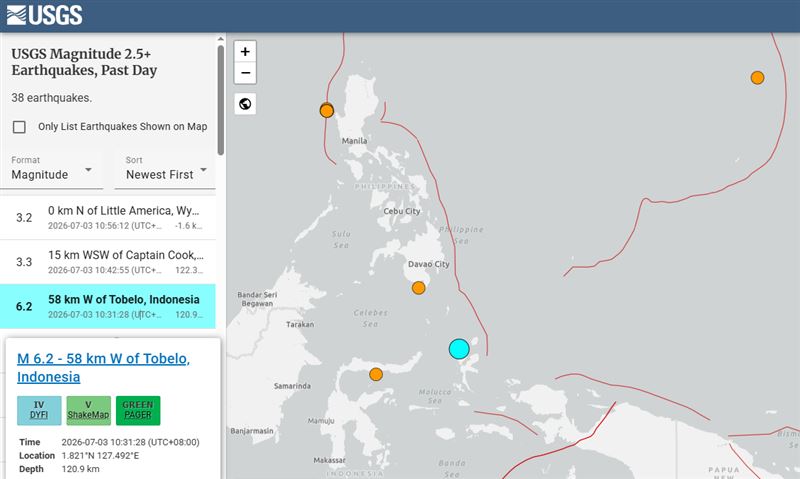Open the M 6.2 - 58 km W of Tobelo link

click(104, 368)
